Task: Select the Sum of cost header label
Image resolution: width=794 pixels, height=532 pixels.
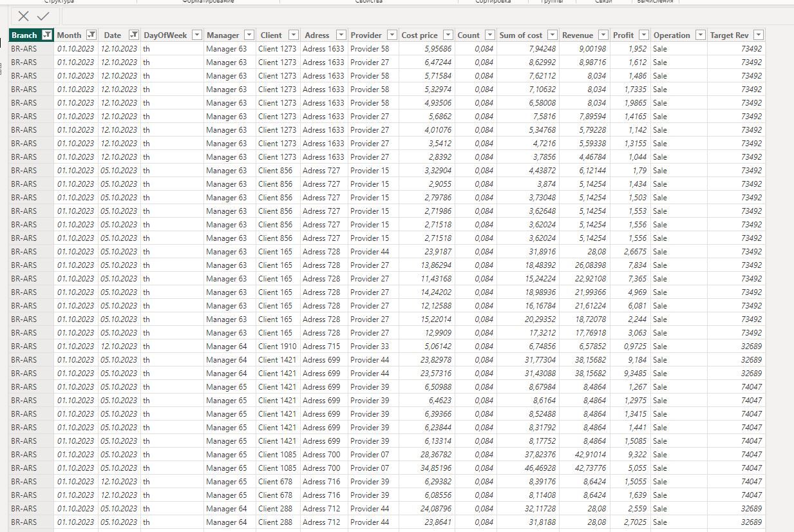Action: tap(520, 35)
